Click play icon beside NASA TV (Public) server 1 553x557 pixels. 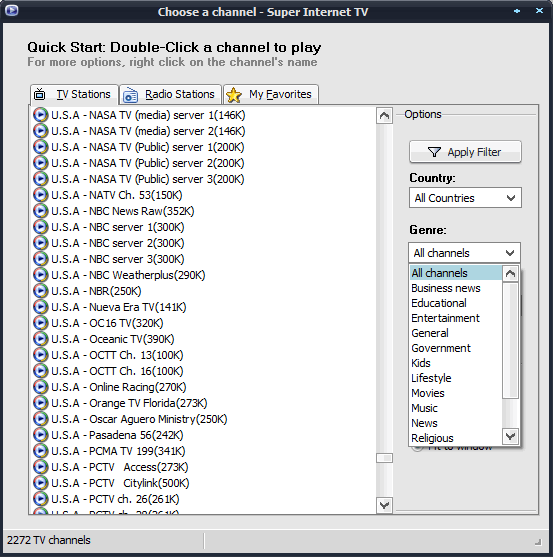tap(40, 147)
